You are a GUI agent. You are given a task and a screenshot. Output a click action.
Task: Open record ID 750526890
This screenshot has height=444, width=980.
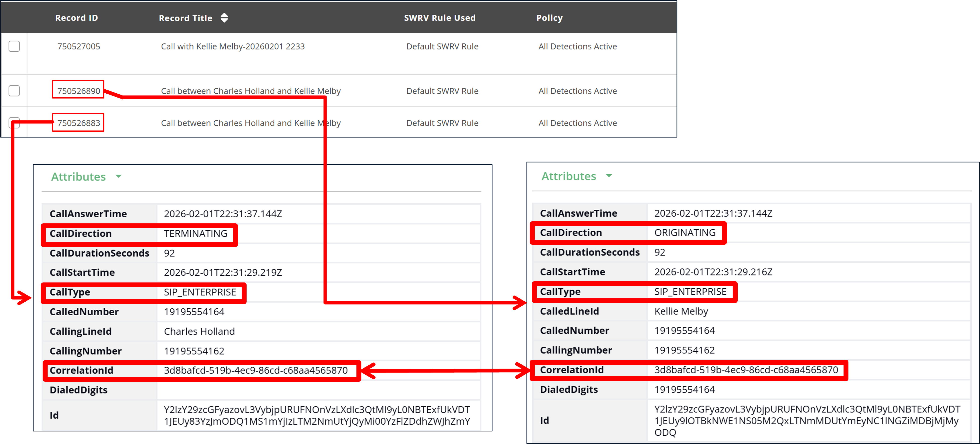(x=78, y=91)
